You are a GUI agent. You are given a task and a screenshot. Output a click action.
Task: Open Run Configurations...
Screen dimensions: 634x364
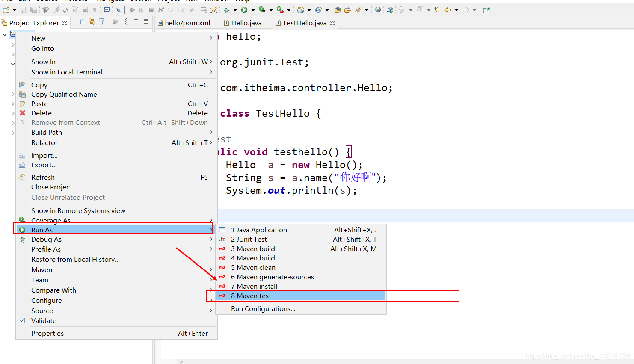(x=301, y=308)
